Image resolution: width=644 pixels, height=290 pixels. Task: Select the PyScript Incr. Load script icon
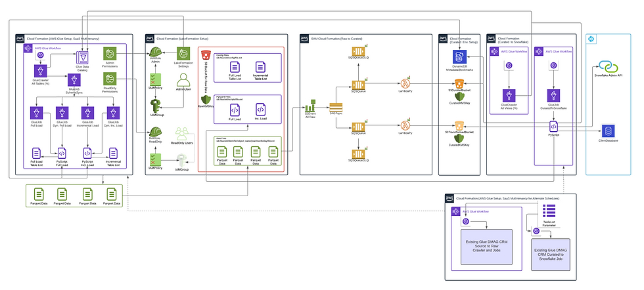87,154
